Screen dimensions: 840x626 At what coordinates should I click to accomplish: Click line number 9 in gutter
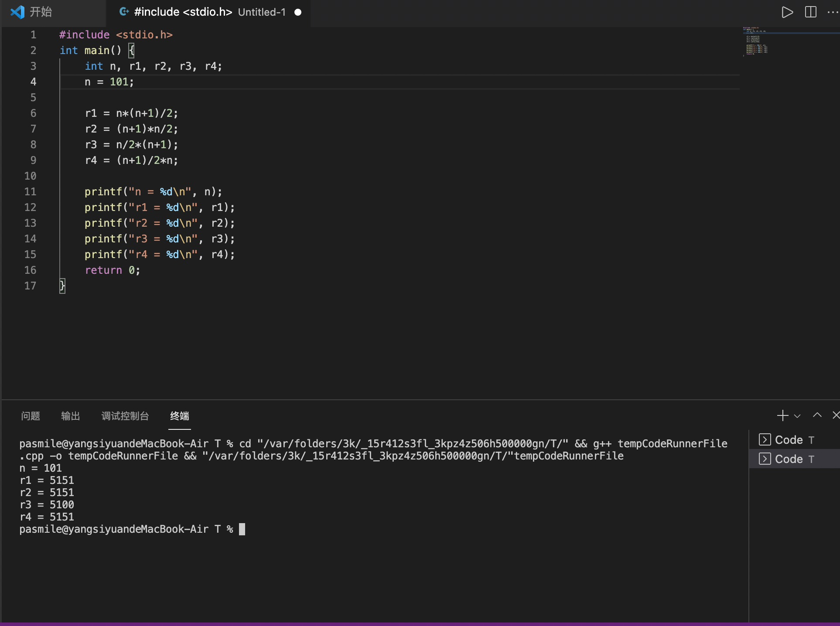click(33, 160)
